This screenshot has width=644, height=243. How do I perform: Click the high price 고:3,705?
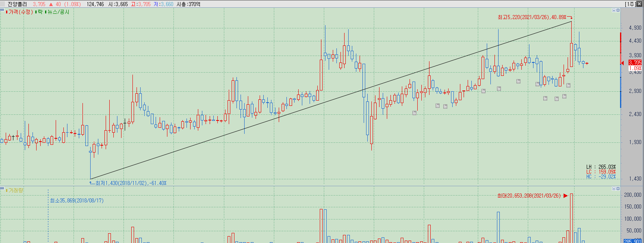click(141, 4)
